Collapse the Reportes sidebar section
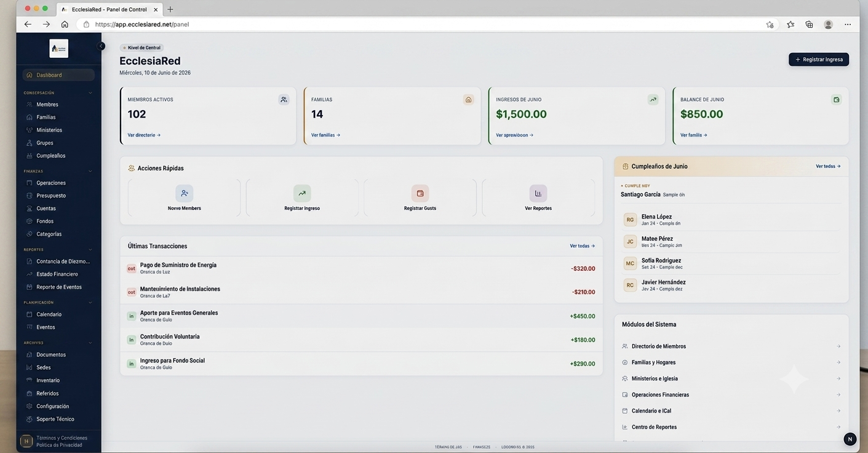Viewport: 868px width, 453px height. (x=90, y=250)
